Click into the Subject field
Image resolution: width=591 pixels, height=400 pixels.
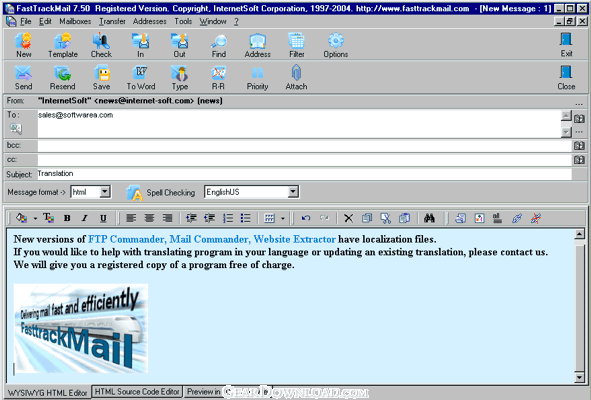click(x=304, y=174)
